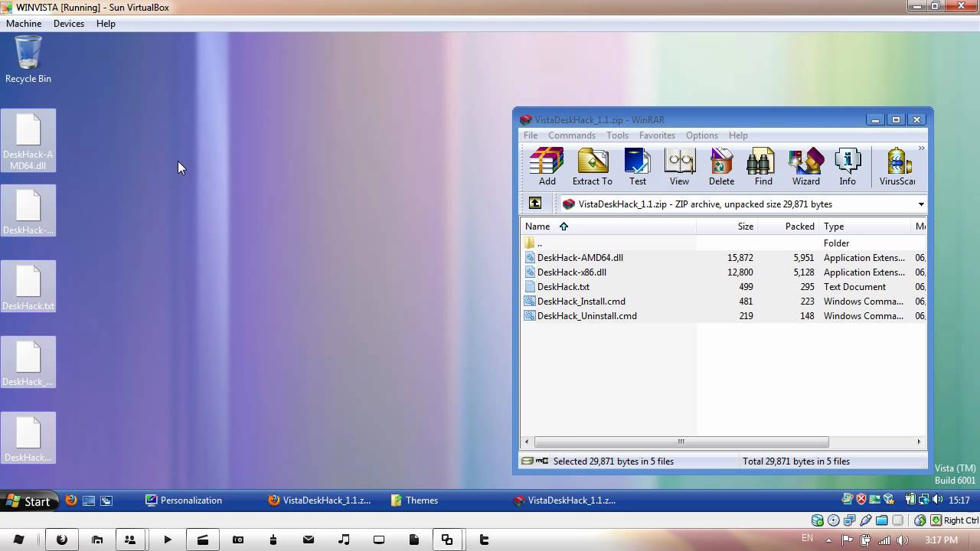The image size is (980, 551).
Task: Select DeskHack_Uninstall.cmd in the list
Action: 724,316
